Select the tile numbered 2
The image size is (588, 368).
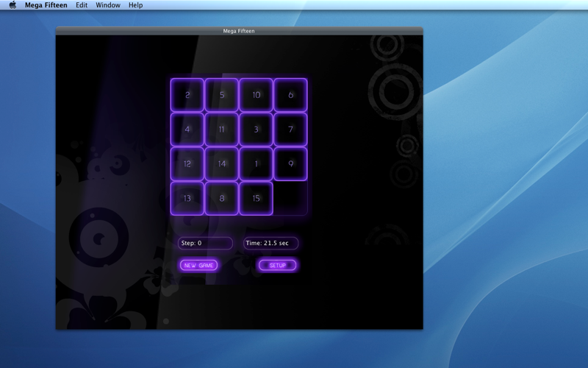[x=187, y=95]
